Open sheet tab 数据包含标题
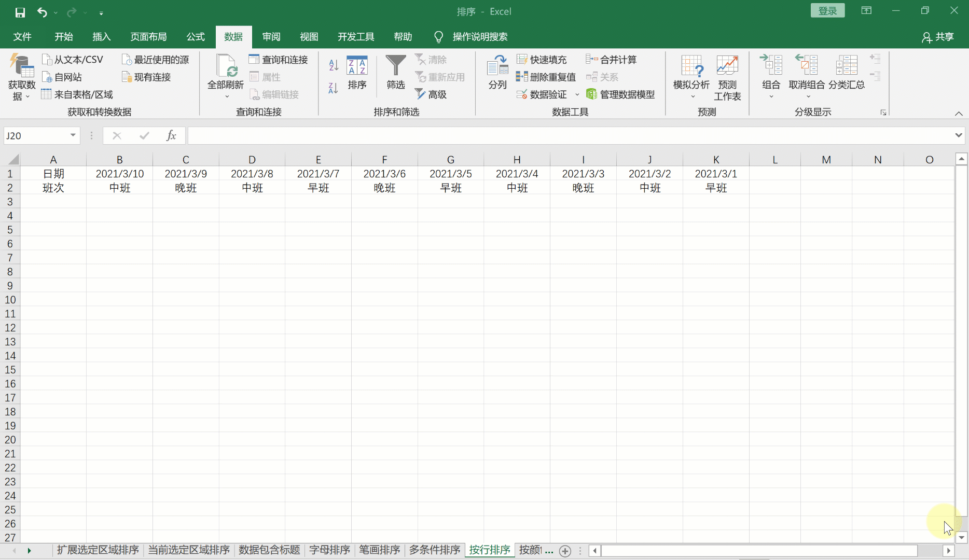The height and width of the screenshot is (560, 969). [x=269, y=550]
